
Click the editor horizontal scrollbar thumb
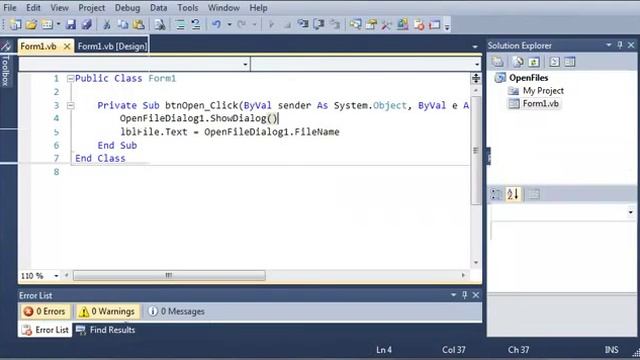(169, 276)
